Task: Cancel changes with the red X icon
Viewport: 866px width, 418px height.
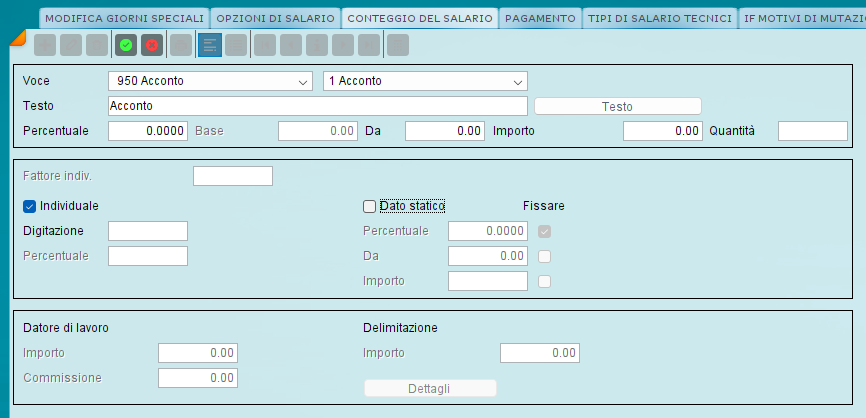Action: (152, 45)
